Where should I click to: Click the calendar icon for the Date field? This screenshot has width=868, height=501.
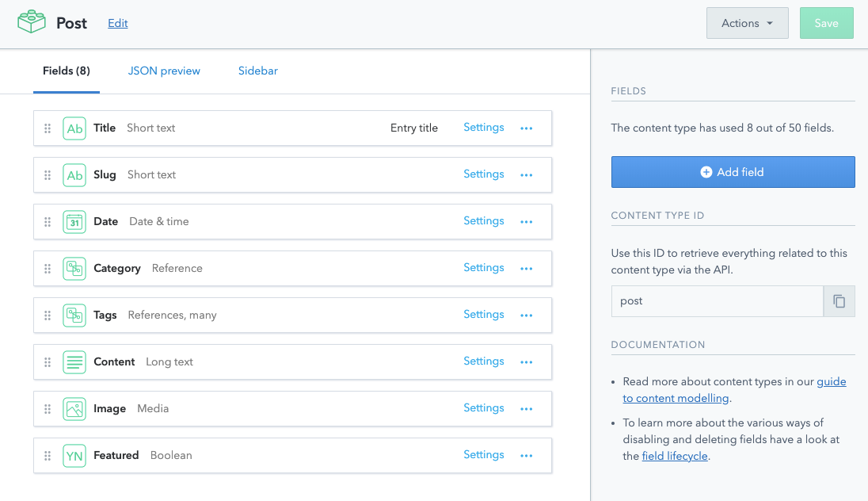[x=74, y=221]
